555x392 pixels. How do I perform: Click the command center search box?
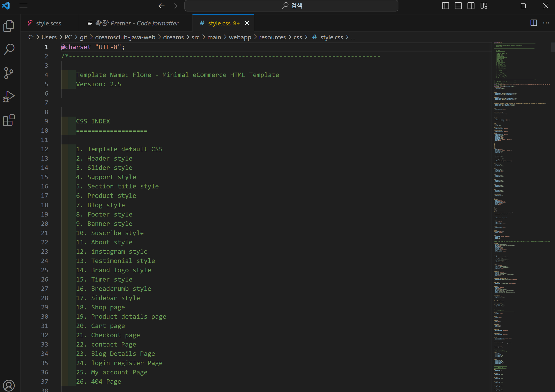point(291,6)
